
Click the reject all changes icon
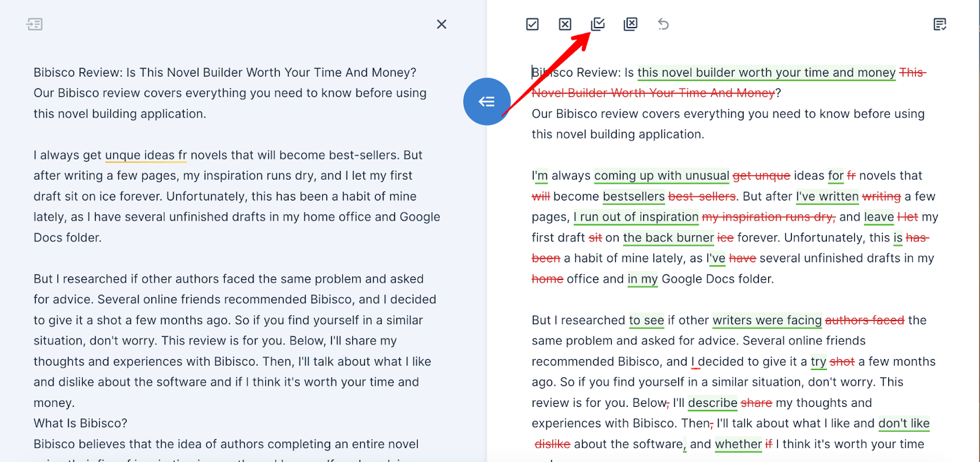[630, 25]
